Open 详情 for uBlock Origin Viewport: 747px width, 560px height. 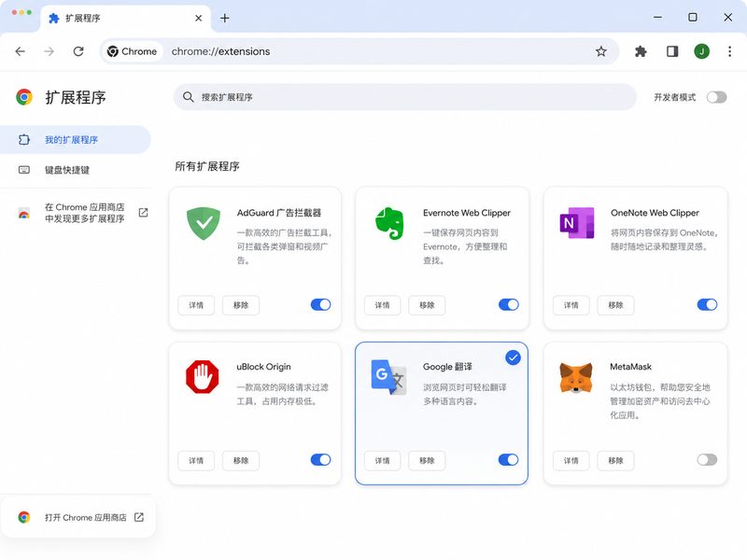tap(196, 460)
